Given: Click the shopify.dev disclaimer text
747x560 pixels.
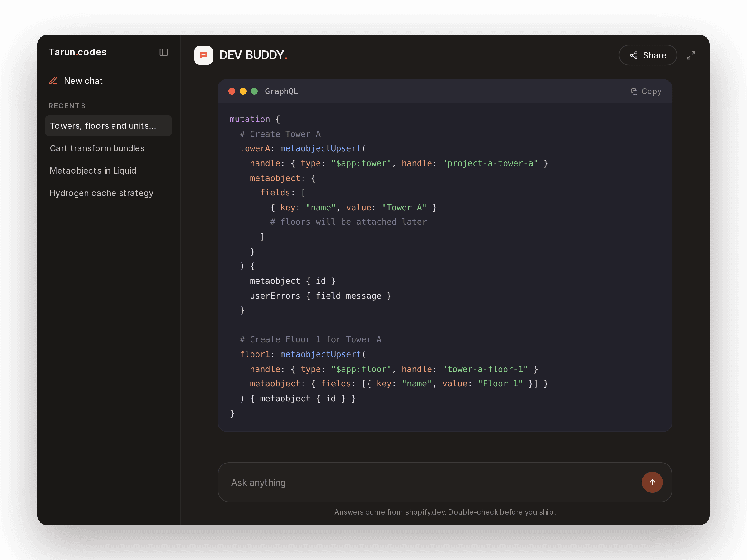Looking at the screenshot, I should 445,512.
